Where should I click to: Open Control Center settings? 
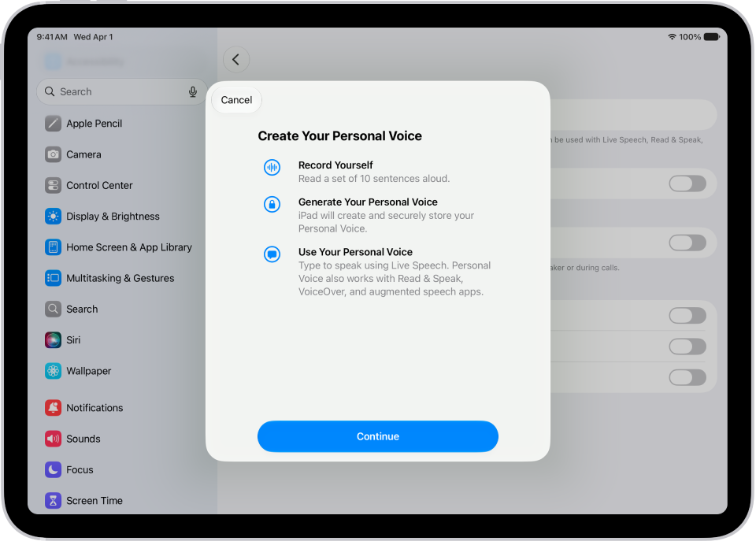pyautogui.click(x=120, y=185)
